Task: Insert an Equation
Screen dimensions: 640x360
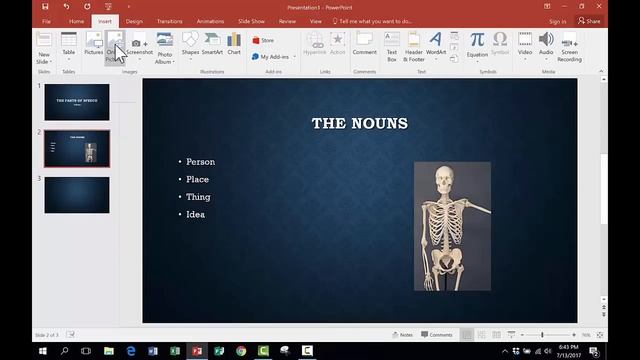Action: click(x=477, y=47)
